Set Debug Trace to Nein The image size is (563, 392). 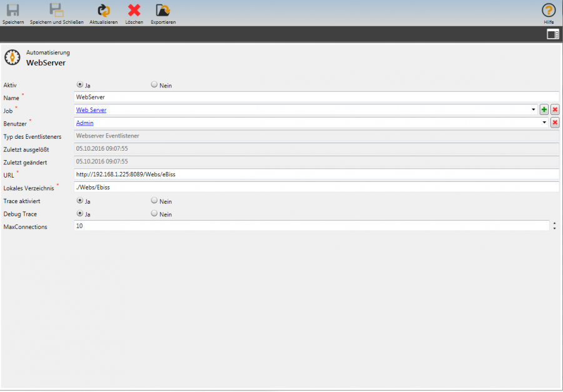click(155, 214)
